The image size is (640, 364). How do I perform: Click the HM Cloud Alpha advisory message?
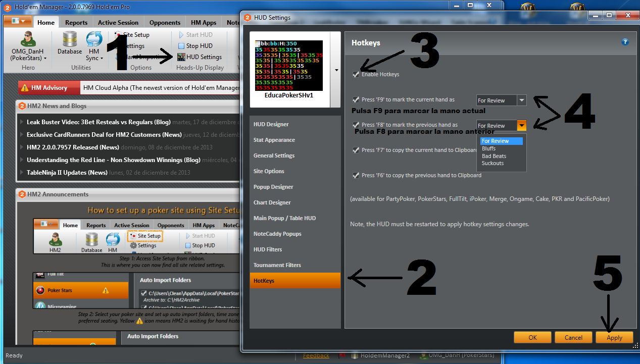pos(161,88)
